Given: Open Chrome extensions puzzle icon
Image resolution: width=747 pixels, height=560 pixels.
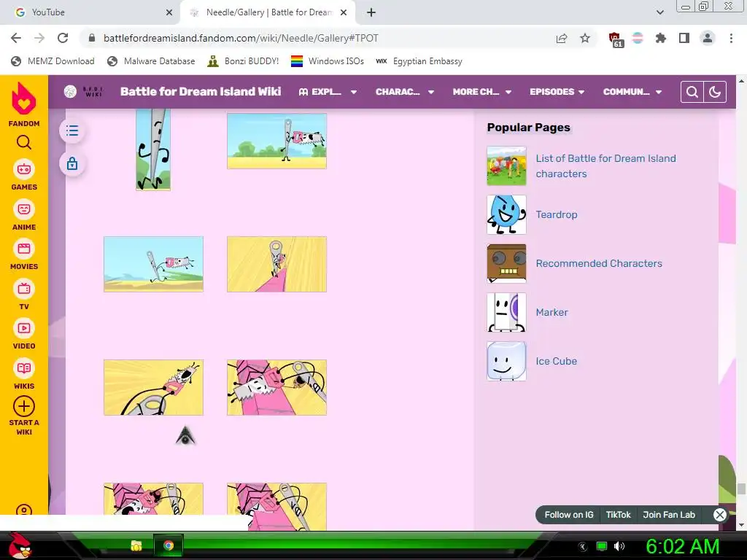Looking at the screenshot, I should [x=661, y=38].
